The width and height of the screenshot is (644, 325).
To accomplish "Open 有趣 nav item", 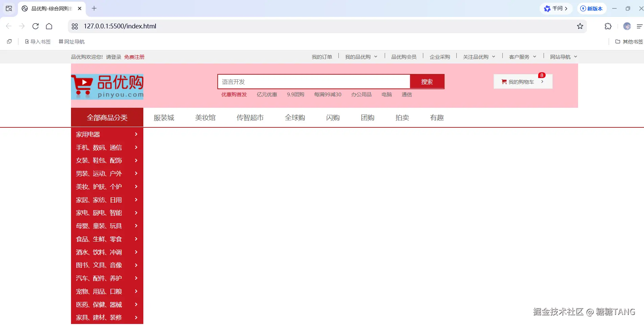I will (437, 118).
